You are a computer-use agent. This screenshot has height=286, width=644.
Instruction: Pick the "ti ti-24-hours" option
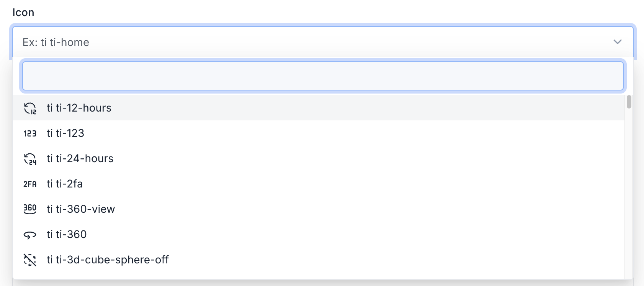point(80,159)
